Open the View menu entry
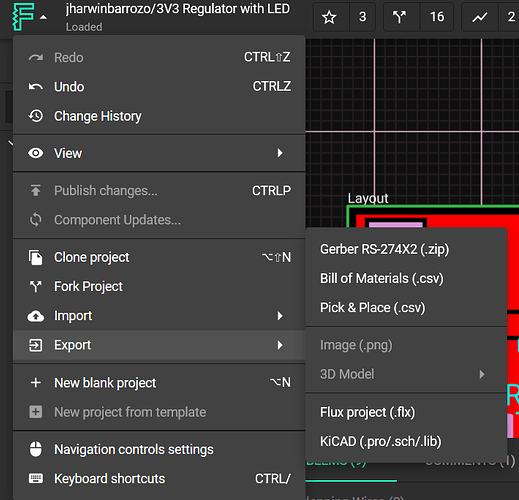Screen dimensions: 519x500 pos(159,153)
